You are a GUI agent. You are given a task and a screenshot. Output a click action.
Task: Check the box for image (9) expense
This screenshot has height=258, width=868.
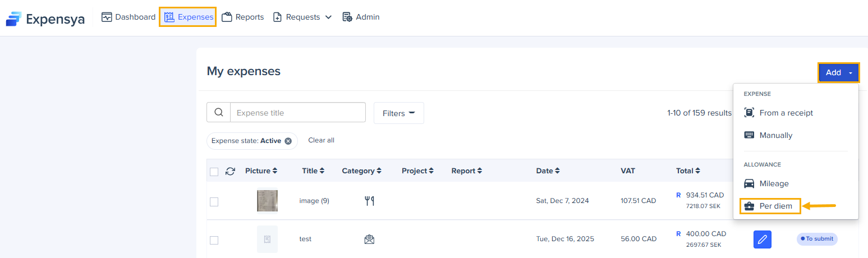click(x=214, y=201)
